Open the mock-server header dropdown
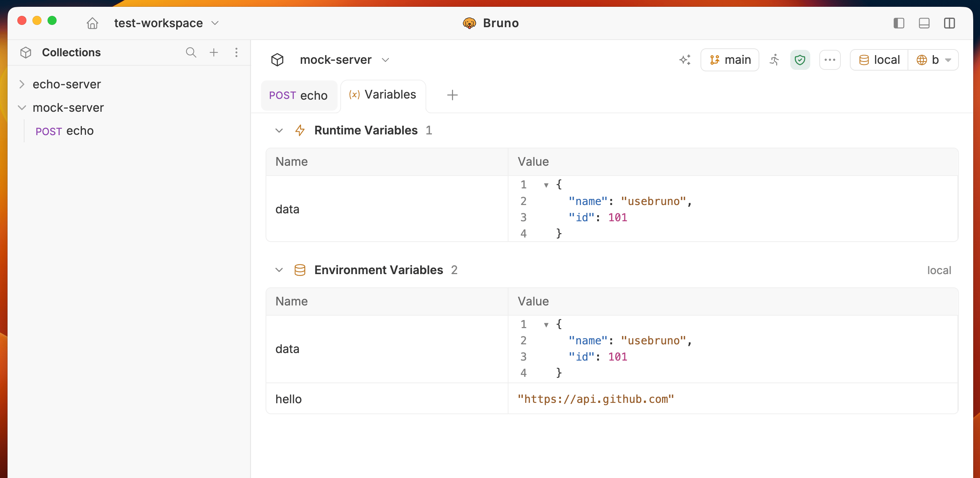 pos(386,60)
